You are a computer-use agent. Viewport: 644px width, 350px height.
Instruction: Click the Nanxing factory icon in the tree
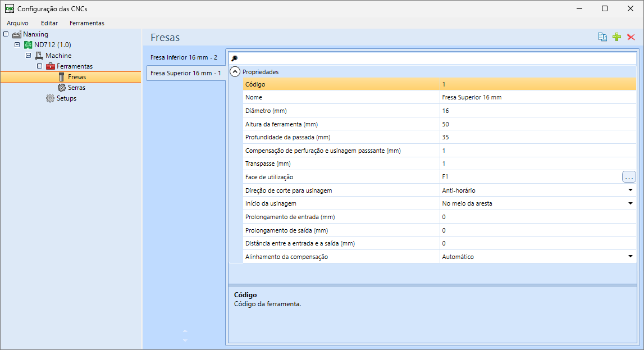tap(17, 34)
